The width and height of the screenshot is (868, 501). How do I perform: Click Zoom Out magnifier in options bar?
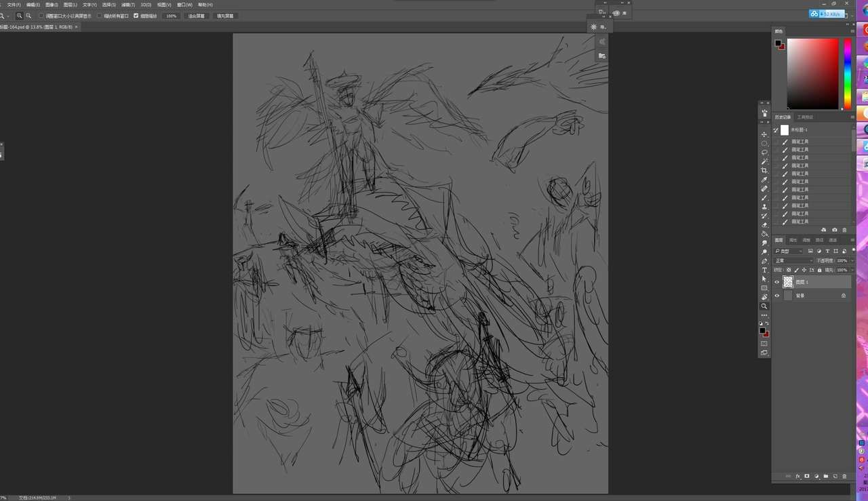point(28,16)
